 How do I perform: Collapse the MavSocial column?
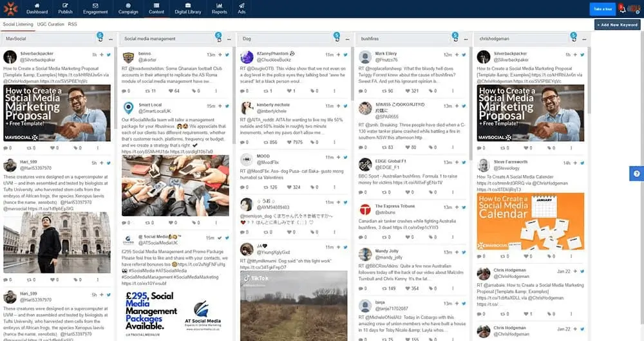tap(111, 40)
